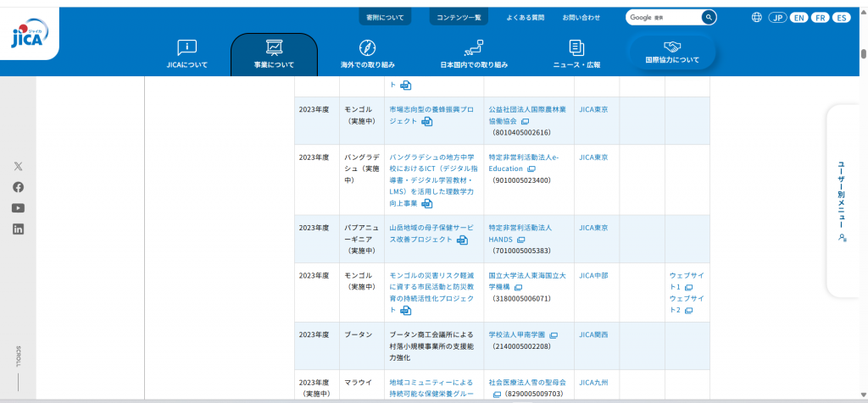Expand the JICAについて menu

[x=186, y=54]
